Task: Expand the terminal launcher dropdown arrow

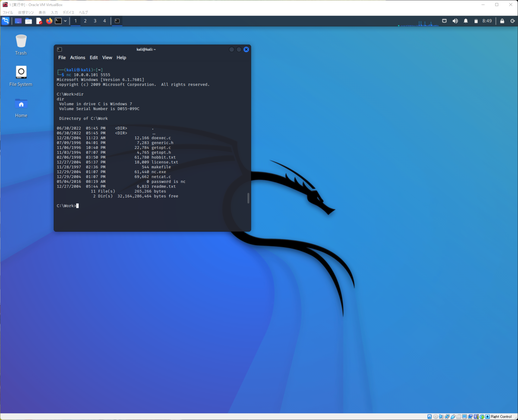Action: (x=65, y=21)
